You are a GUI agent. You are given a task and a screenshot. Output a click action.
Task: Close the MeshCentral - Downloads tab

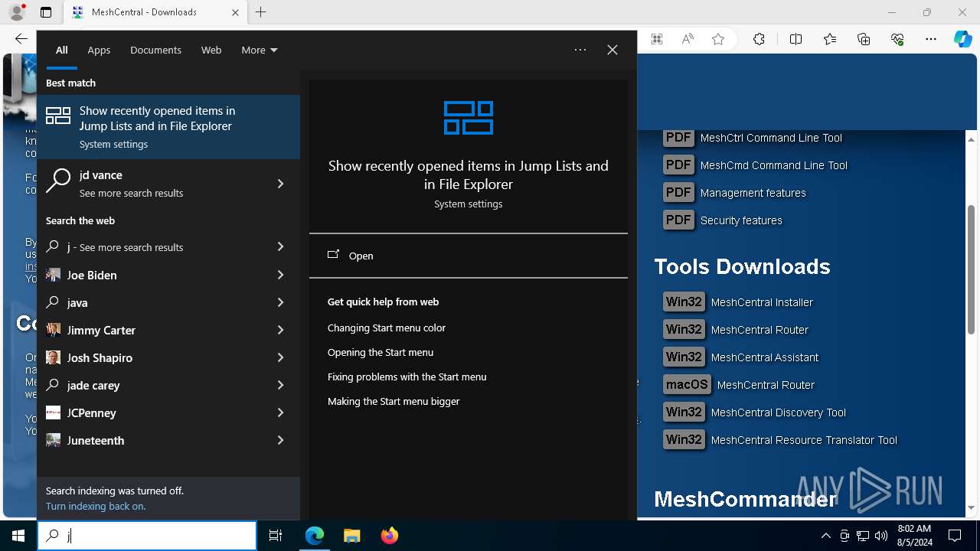[236, 12]
